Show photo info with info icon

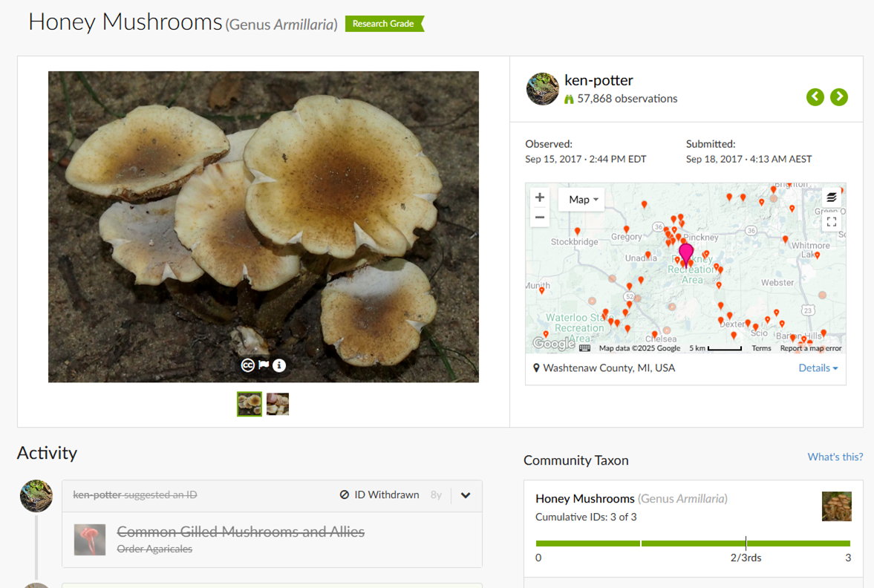point(279,365)
